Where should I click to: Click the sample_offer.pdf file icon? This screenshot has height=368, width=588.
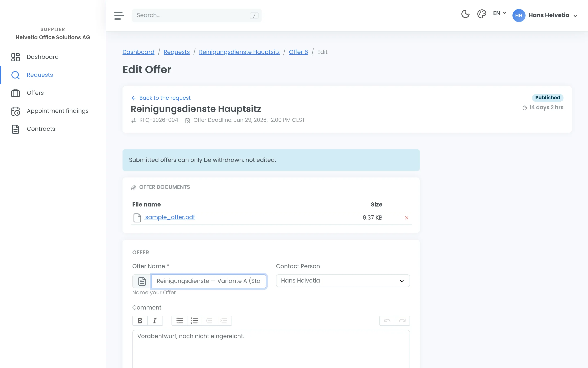(x=137, y=218)
